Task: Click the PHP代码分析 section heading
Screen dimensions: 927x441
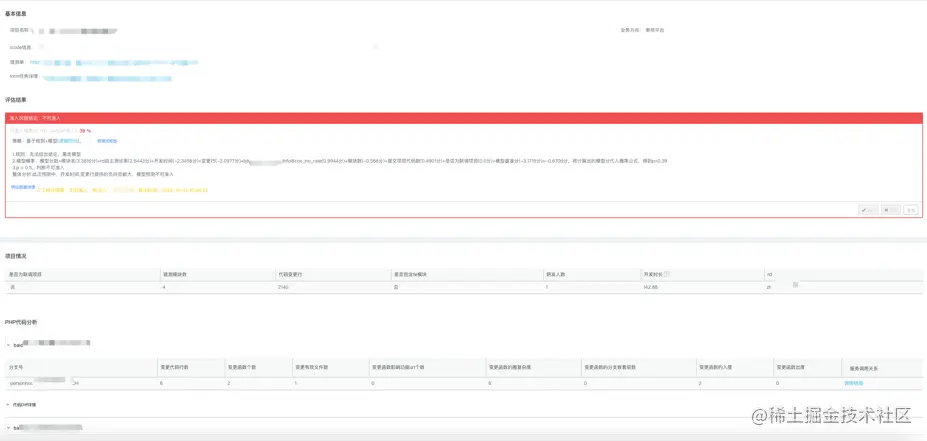Action: [x=21, y=322]
